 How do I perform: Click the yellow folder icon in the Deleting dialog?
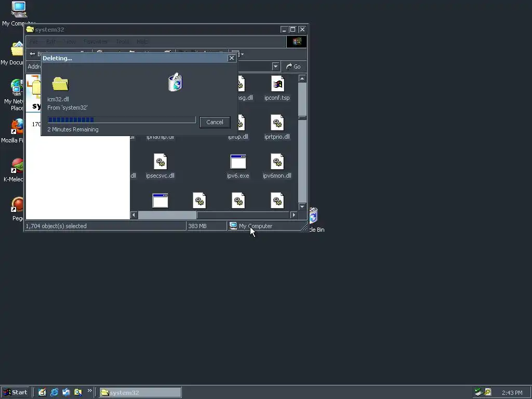(x=60, y=84)
